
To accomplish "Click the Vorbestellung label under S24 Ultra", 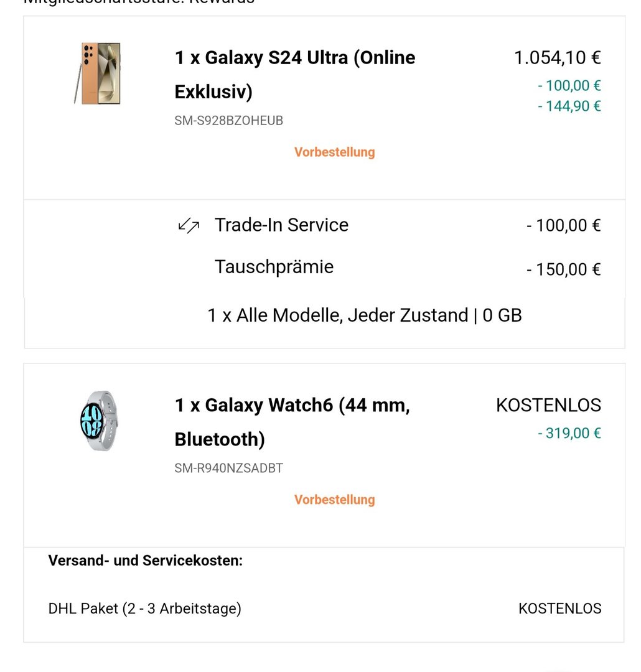I will [x=334, y=152].
